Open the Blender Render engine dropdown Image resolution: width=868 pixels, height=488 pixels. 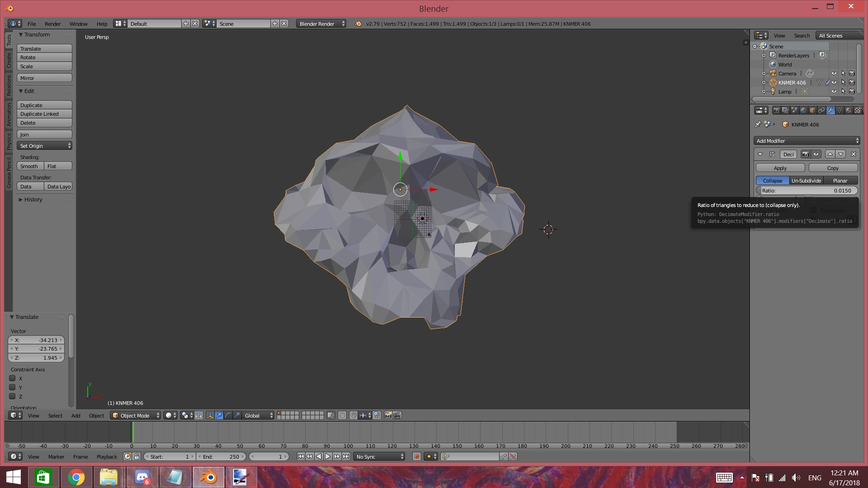pos(321,23)
